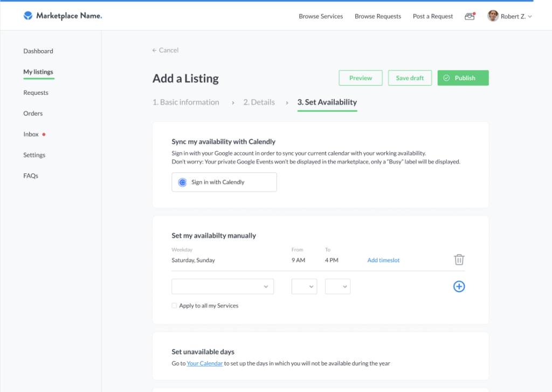Click the 4 PM To value

(332, 260)
